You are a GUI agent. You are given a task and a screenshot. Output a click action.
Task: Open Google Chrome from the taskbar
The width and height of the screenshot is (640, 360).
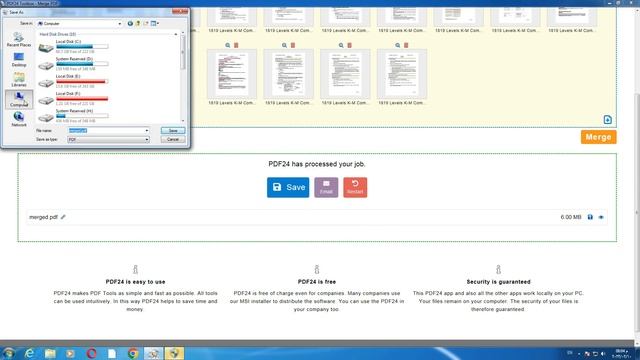(x=133, y=353)
